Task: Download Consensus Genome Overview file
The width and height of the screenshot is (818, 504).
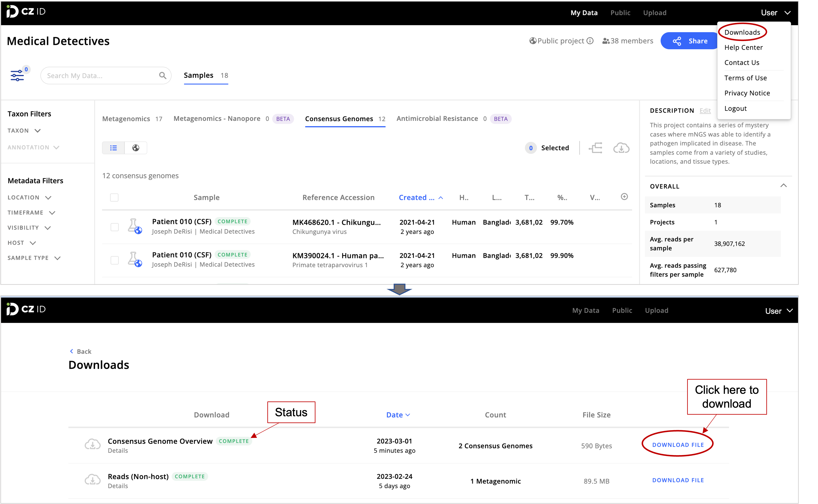Action: click(x=678, y=445)
